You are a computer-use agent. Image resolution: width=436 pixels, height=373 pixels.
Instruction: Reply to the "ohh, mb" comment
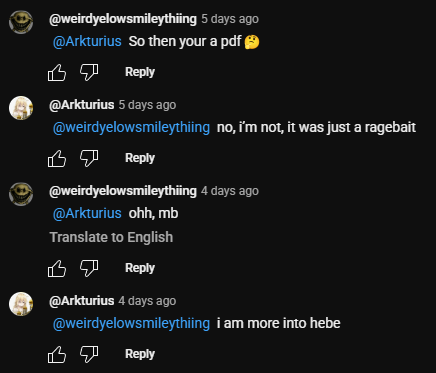(140, 268)
